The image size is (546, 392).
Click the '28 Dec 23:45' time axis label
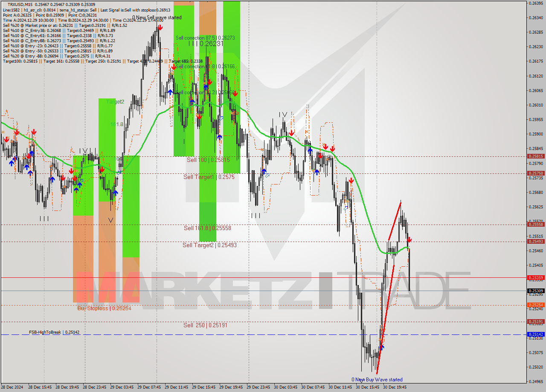tap(95, 387)
